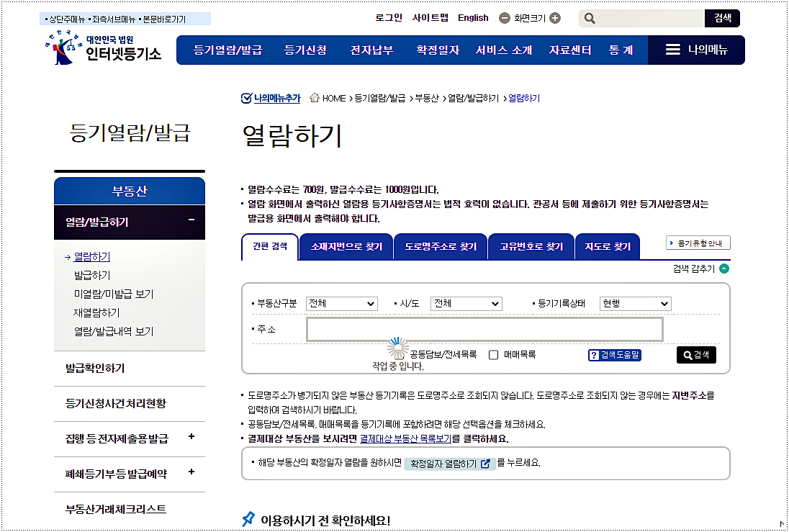
Task: Open the 서비스 소개 top menu
Action: (504, 50)
